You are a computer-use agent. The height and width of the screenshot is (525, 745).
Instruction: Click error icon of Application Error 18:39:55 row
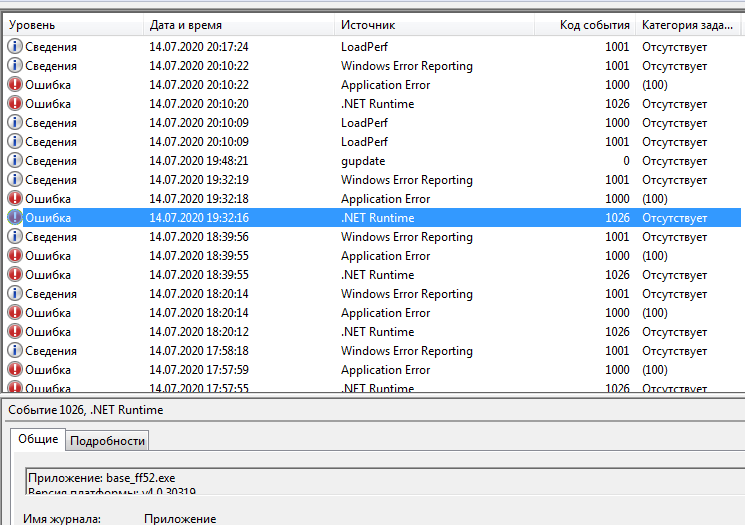coord(15,255)
